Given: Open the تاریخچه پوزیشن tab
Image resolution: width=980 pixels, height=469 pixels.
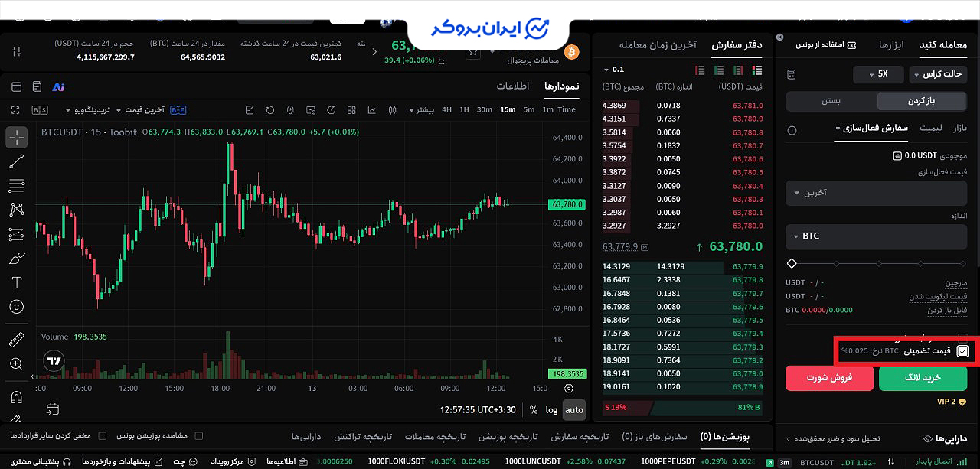Looking at the screenshot, I should pyautogui.click(x=508, y=436).
